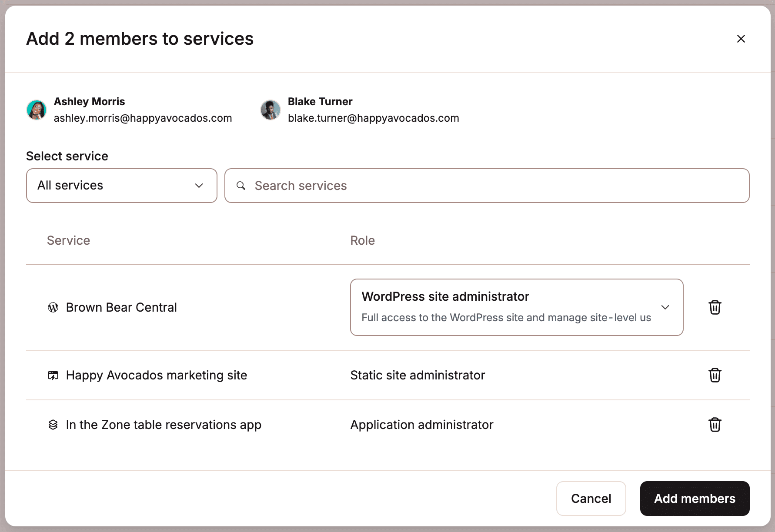Select the Service column header

tap(68, 240)
